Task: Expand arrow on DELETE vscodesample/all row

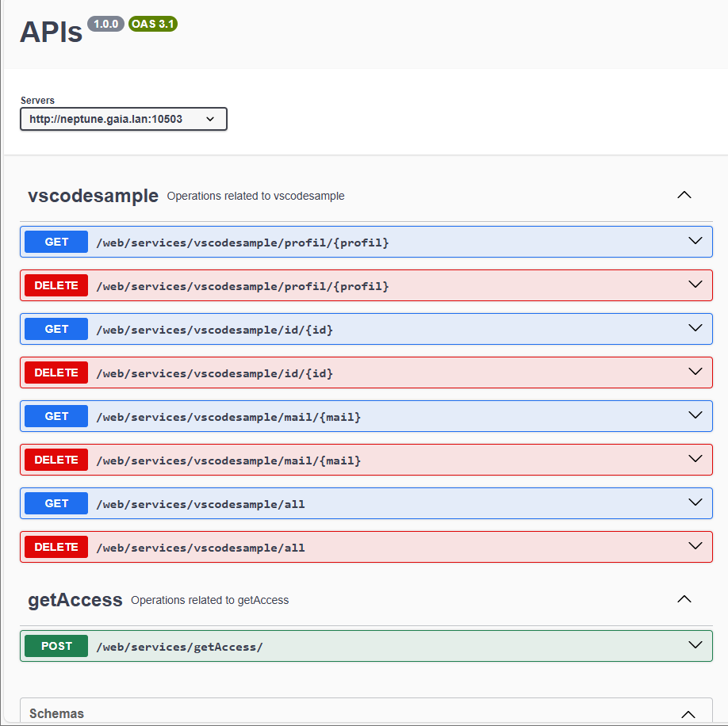Action: pos(695,546)
